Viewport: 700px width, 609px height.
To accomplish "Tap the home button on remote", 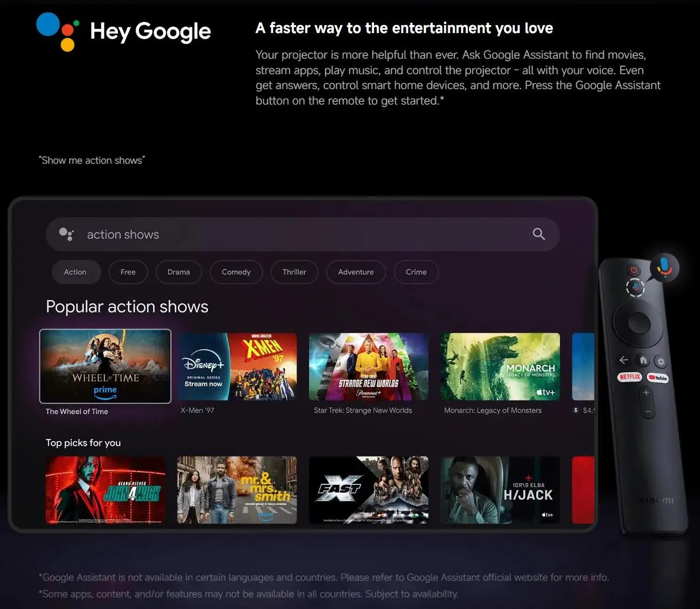I will click(x=643, y=360).
